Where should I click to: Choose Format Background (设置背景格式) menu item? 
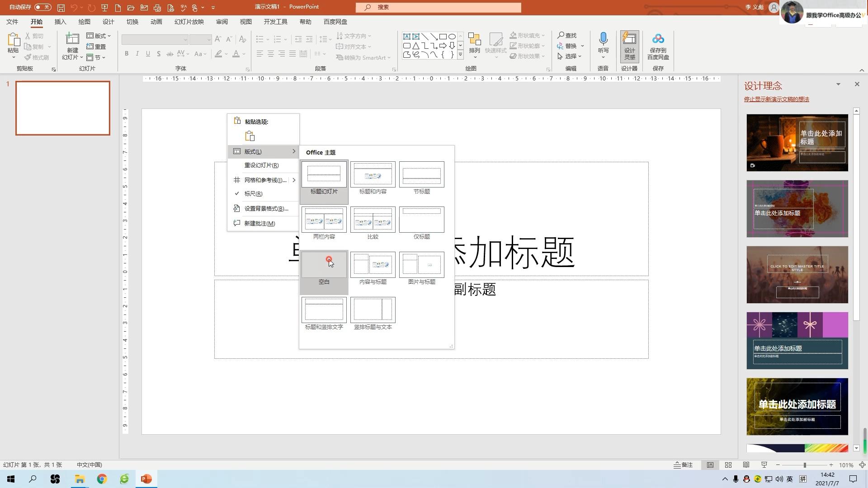click(266, 208)
